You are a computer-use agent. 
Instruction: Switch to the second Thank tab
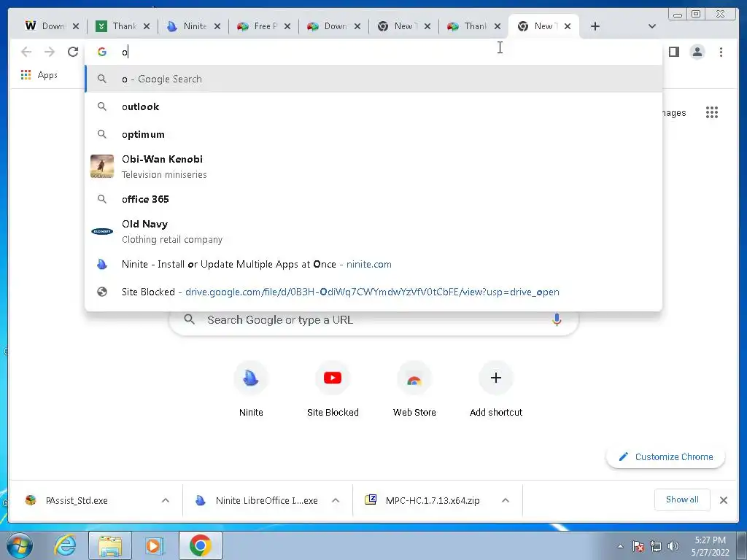(468, 26)
